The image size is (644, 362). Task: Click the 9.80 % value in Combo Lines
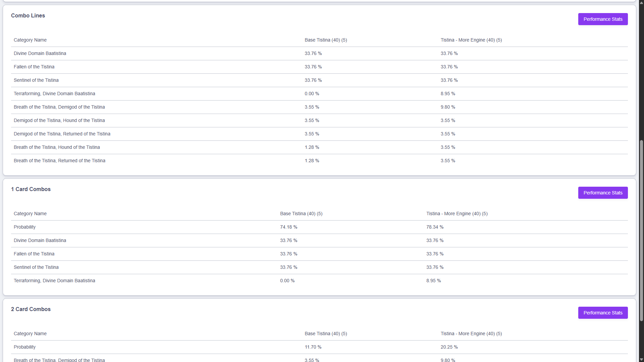pos(448,107)
